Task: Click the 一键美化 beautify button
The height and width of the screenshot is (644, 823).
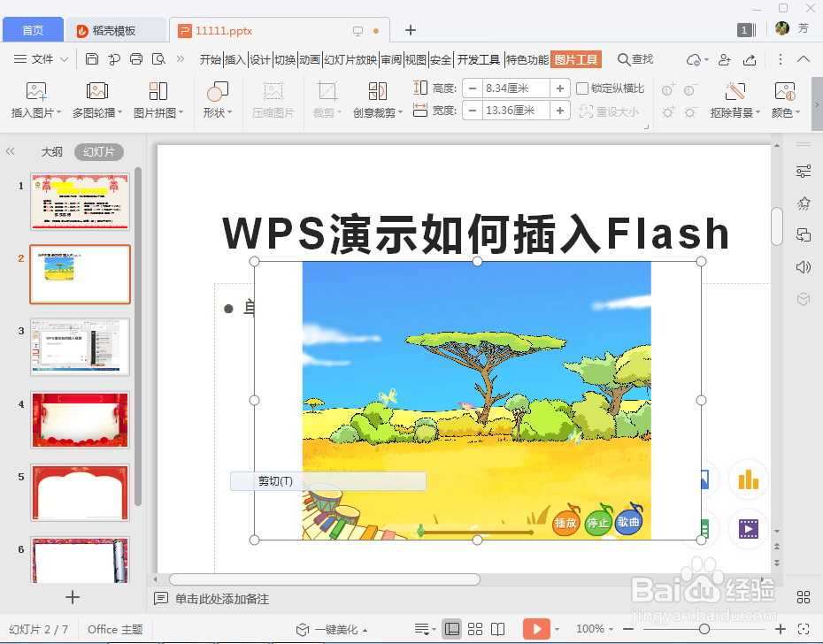Action: click(x=332, y=629)
